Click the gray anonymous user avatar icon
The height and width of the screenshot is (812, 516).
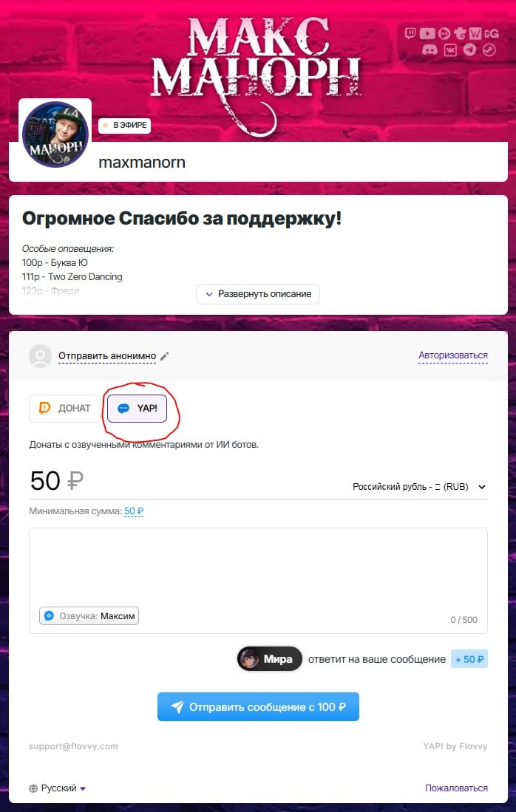tap(41, 356)
